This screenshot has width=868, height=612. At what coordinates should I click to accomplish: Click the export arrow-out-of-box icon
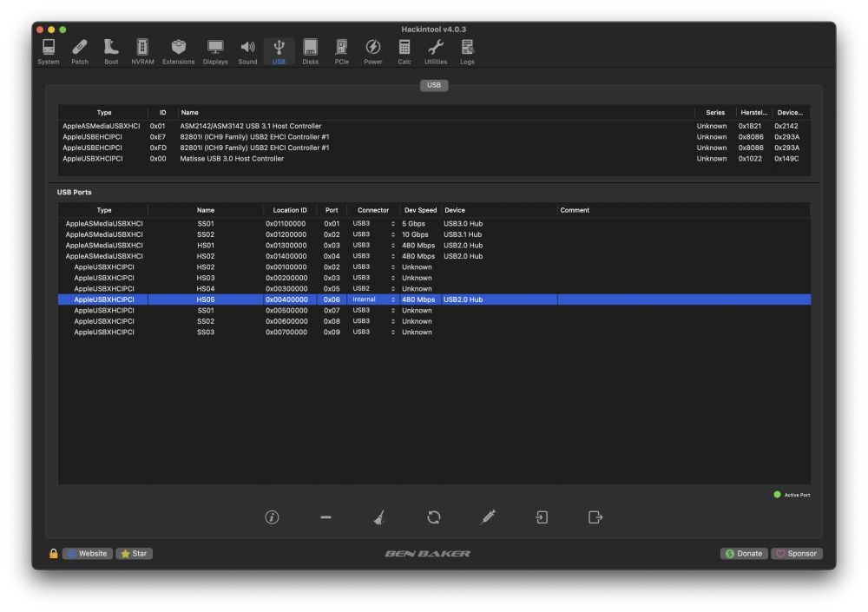(x=595, y=517)
